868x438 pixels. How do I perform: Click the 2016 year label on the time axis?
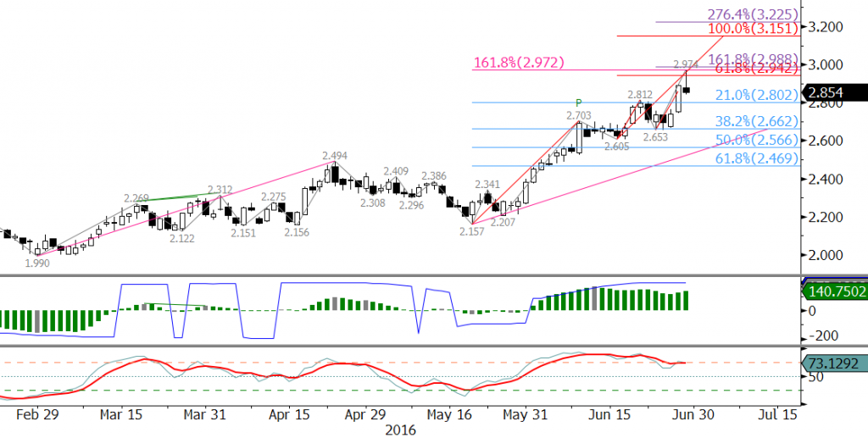pyautogui.click(x=401, y=430)
